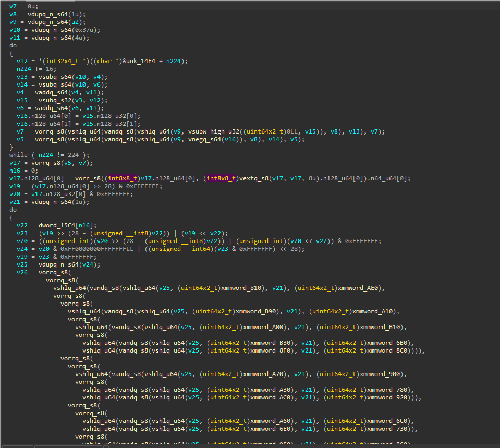Click the variable 'v14' being assigned
Viewport: 500px width, 448px height.
click(x=22, y=84)
